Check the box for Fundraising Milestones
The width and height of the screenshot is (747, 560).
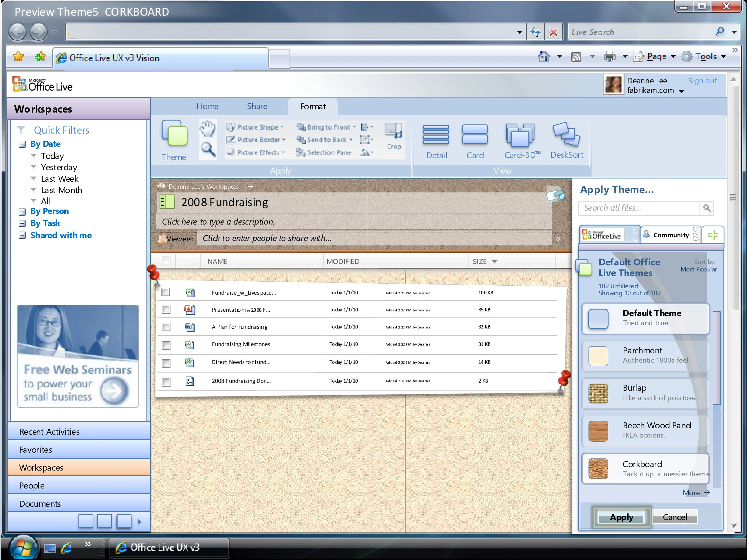[x=166, y=345]
